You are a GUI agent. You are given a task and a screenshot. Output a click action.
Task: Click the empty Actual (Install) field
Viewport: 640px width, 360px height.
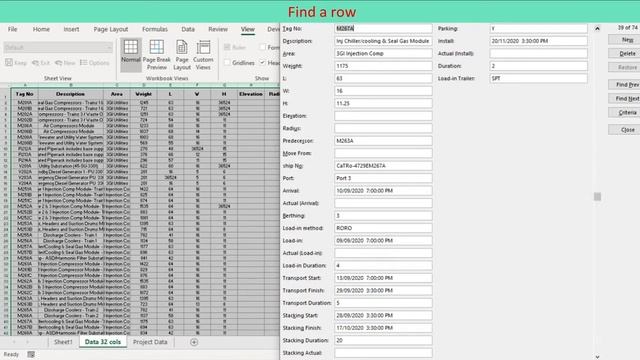(538, 53)
